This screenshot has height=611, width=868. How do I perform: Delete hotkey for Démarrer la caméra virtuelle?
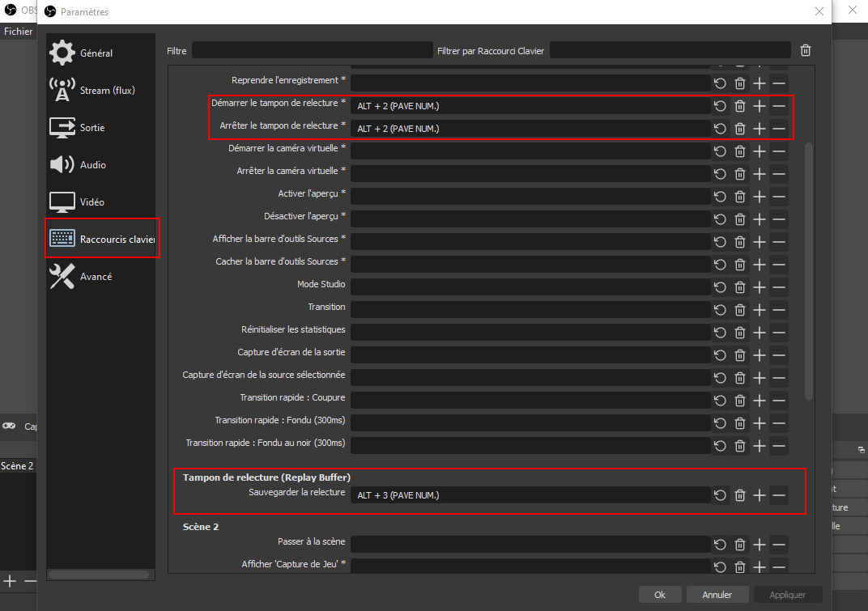pos(739,151)
